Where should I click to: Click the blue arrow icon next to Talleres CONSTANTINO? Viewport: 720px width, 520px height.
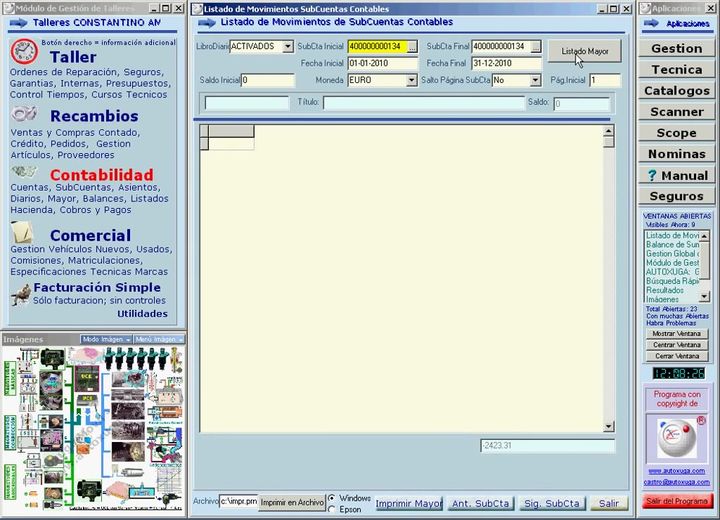click(x=18, y=23)
